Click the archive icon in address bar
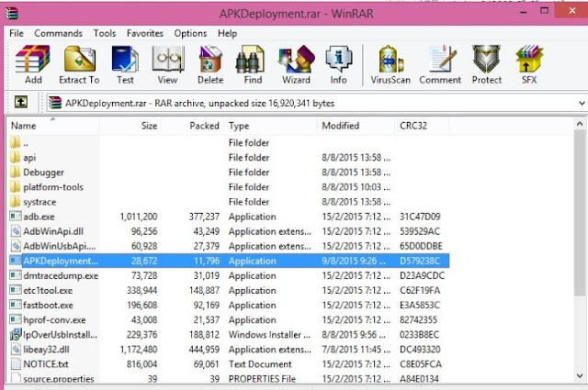Screen dimensions: 588x390 [55, 103]
